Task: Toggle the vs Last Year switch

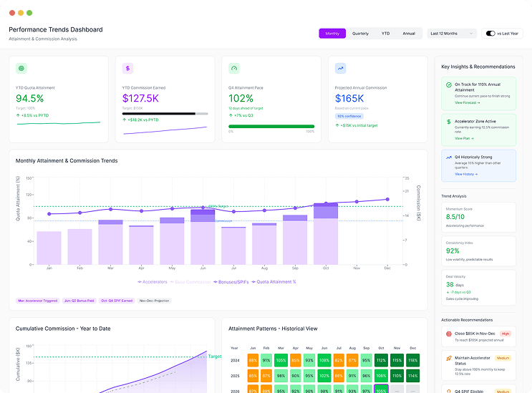Action: [490, 33]
